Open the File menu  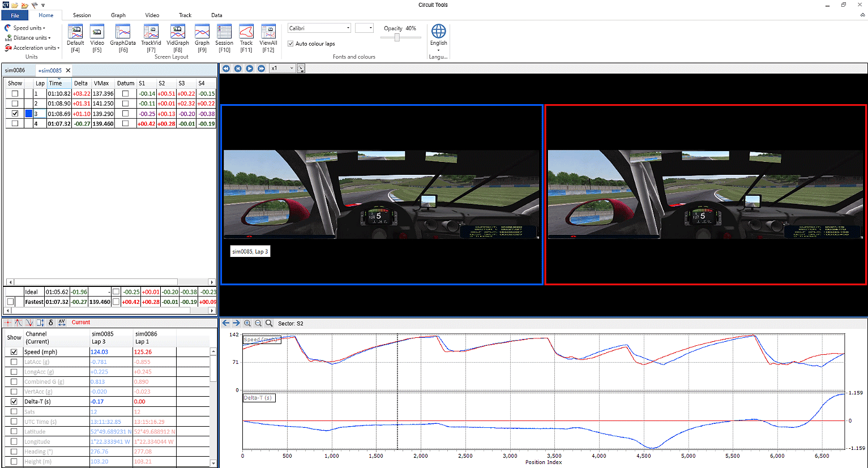pos(15,15)
